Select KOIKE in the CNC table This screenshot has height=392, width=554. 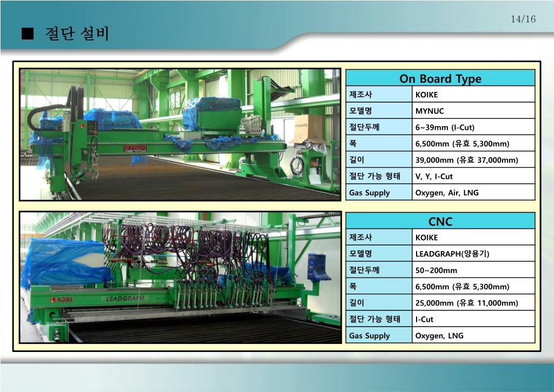(x=473, y=237)
